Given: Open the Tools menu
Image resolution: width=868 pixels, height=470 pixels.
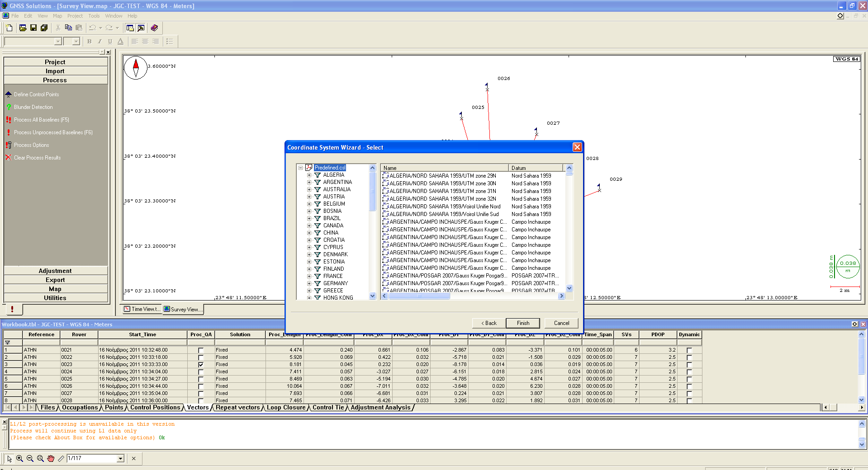Looking at the screenshot, I should tap(94, 16).
